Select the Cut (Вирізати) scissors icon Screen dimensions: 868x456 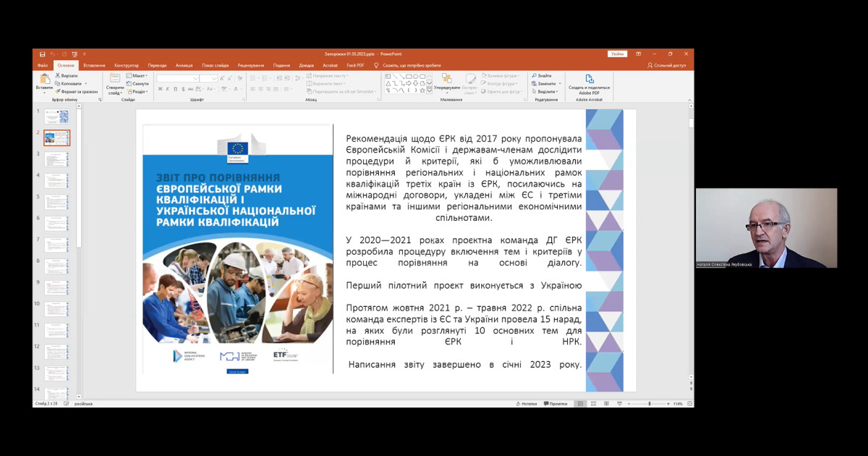(x=58, y=75)
